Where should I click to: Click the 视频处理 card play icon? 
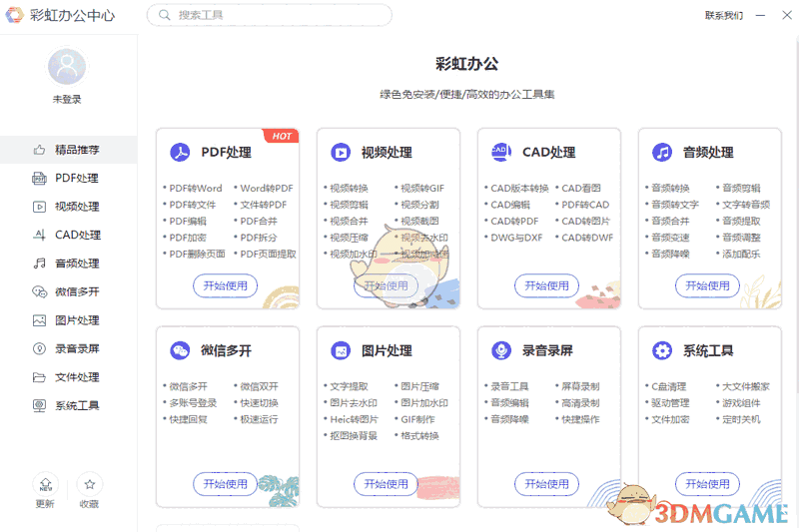[x=341, y=153]
